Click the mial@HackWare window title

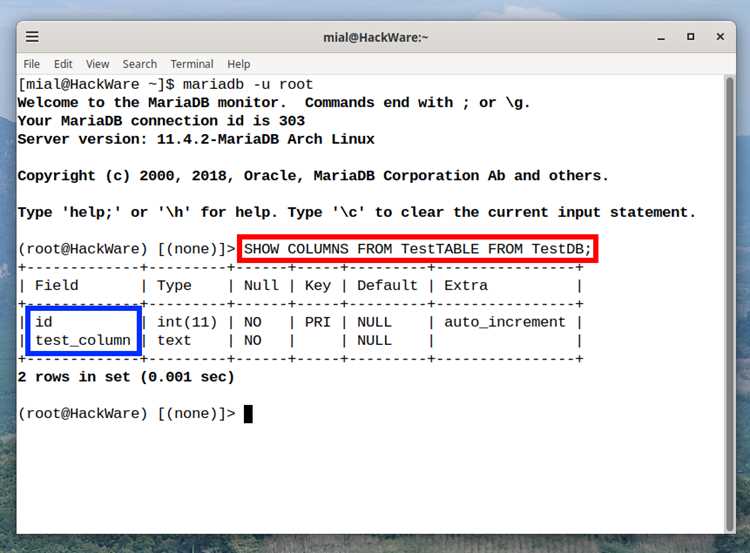point(376,37)
